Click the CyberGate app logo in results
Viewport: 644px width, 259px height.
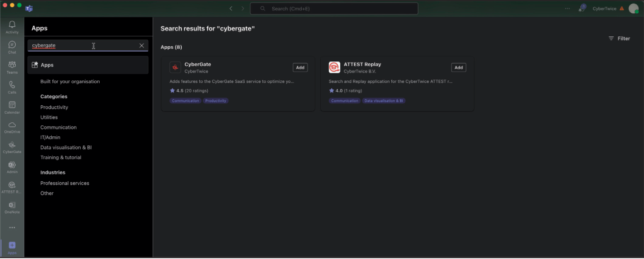click(x=176, y=67)
